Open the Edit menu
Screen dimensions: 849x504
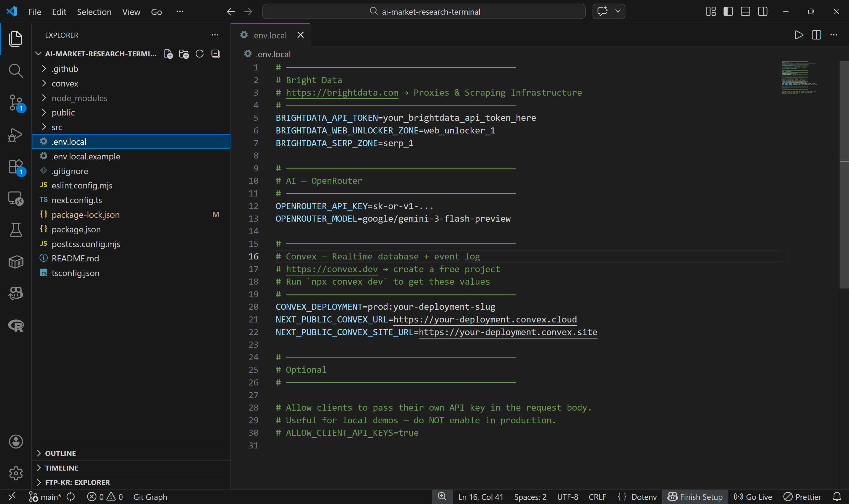59,12
